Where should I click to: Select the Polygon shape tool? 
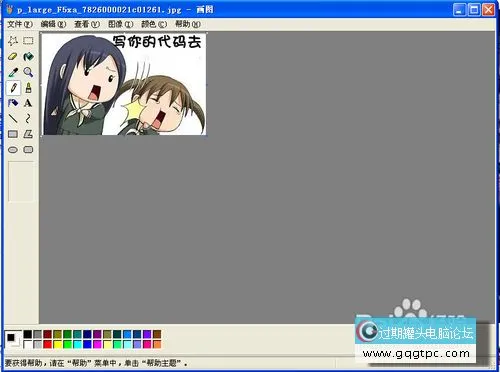[28, 134]
